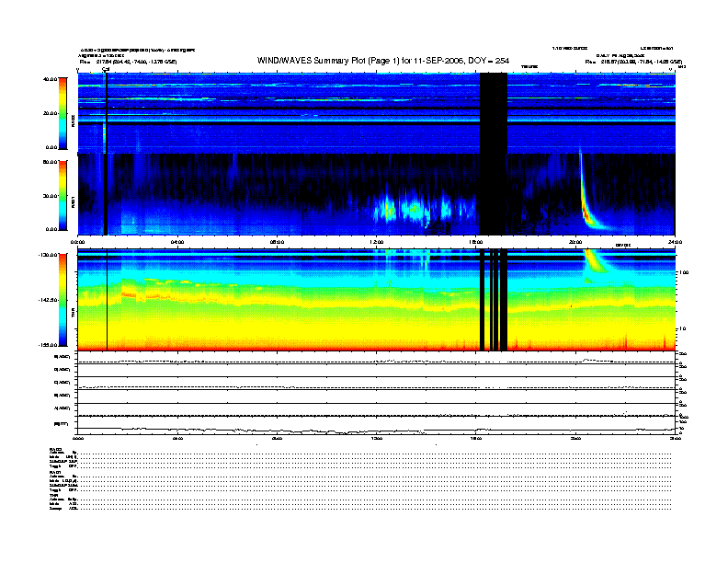
Task: Click the 08:00 tick label under RAD1 spectrogram
Action: tap(277, 242)
